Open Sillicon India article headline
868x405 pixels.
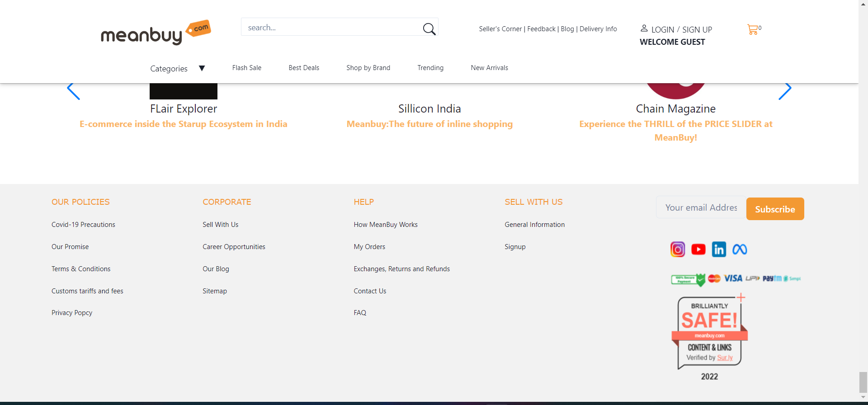429,124
